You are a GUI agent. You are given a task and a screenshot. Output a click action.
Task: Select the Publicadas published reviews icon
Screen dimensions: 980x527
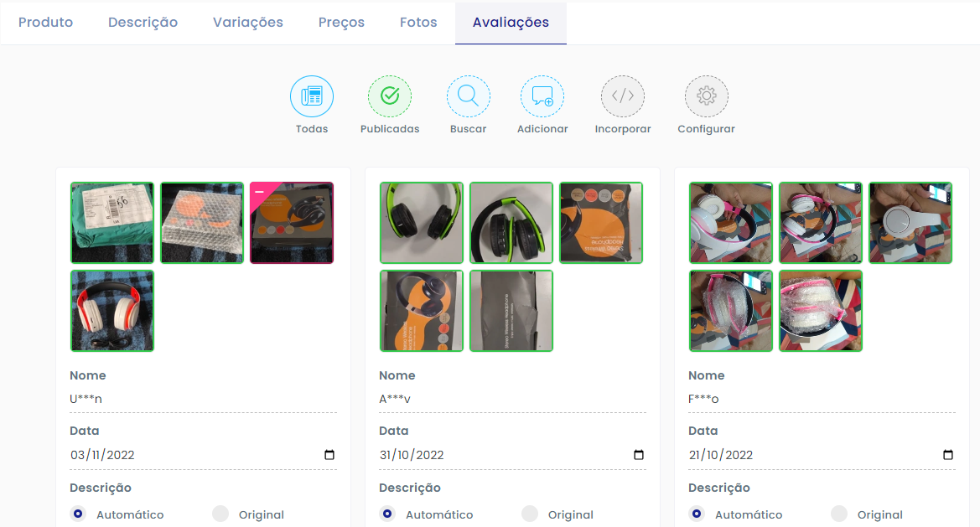tap(389, 96)
